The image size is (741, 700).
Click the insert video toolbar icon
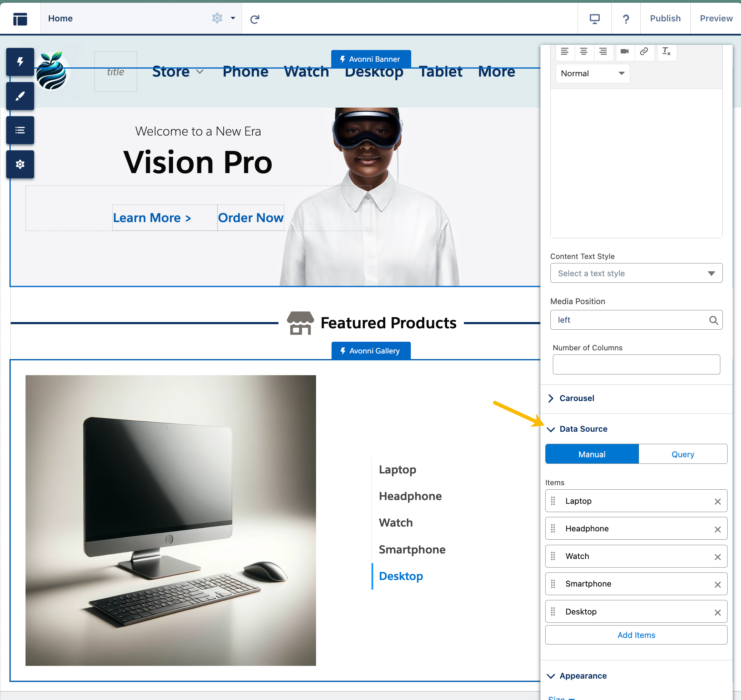[x=625, y=51]
